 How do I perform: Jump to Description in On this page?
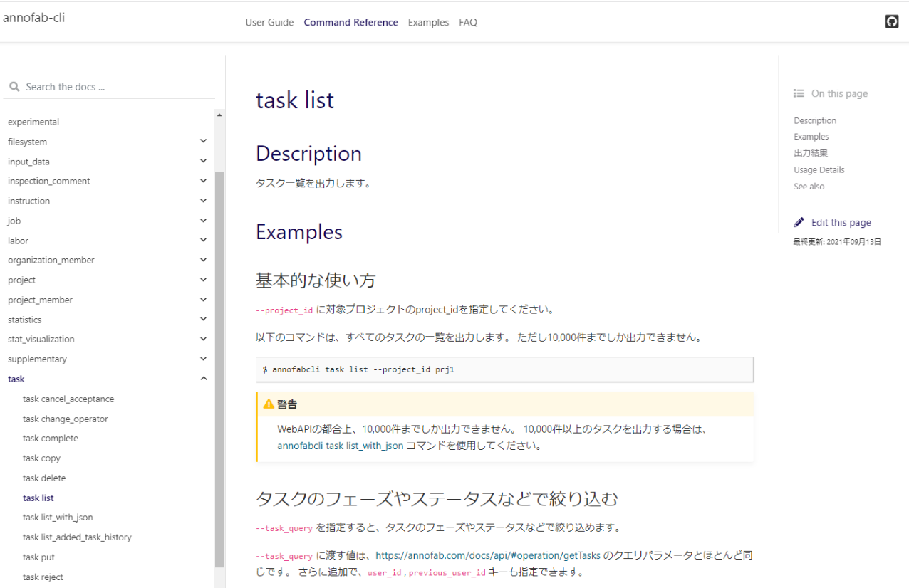[815, 120]
